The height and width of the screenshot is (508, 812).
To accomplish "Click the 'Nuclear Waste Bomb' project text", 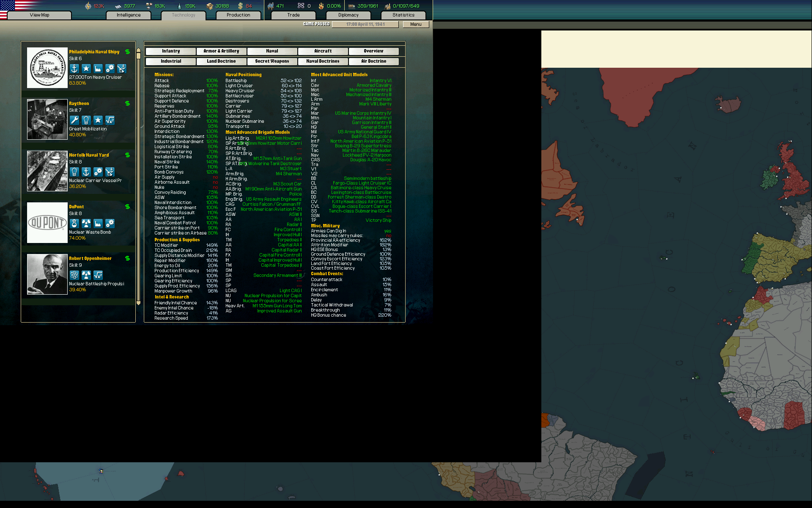I will [x=90, y=232].
